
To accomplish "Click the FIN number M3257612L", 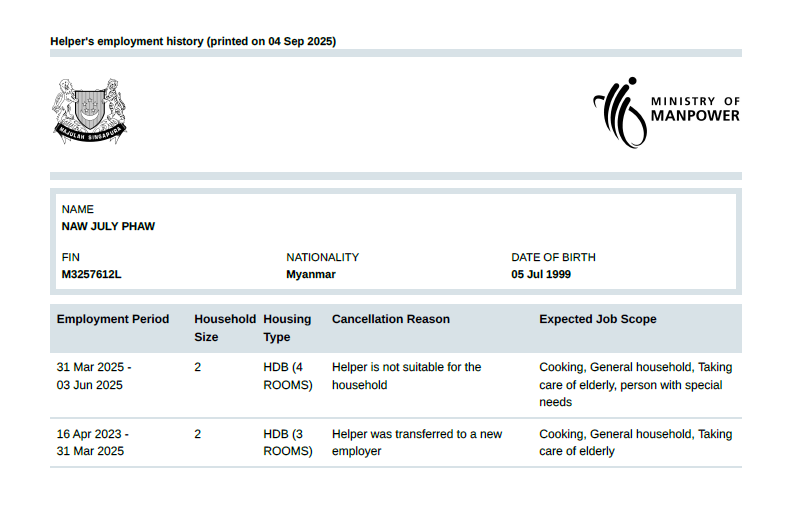I will pos(92,274).
